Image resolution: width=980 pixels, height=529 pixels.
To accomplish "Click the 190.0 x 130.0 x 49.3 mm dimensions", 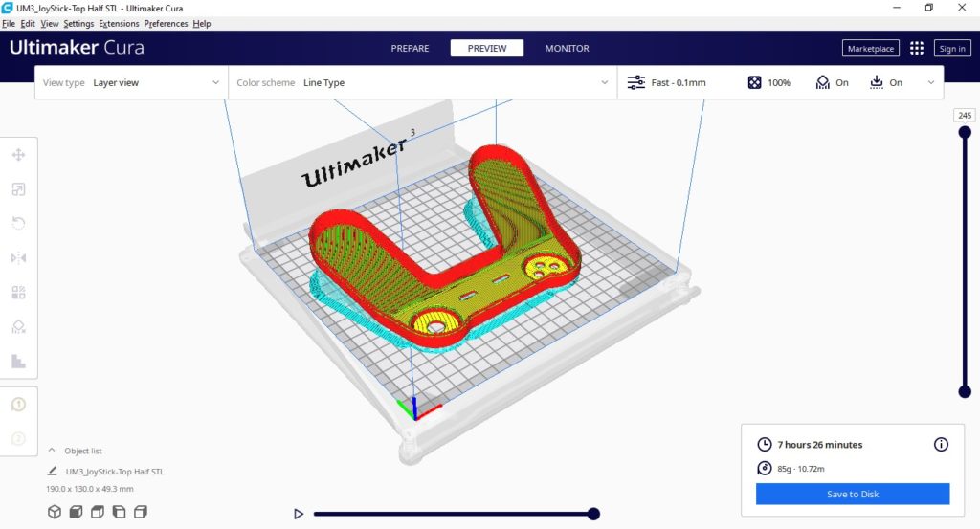I will coord(89,489).
